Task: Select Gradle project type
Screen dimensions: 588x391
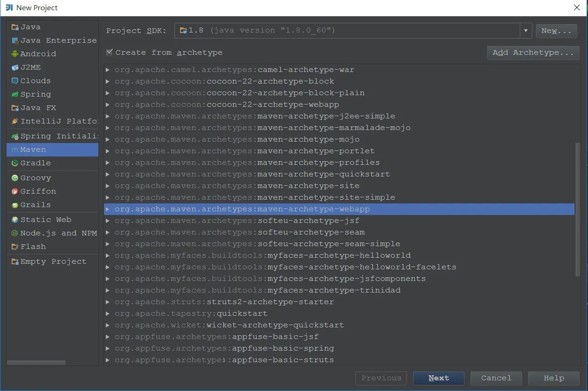Action: pyautogui.click(x=52, y=163)
